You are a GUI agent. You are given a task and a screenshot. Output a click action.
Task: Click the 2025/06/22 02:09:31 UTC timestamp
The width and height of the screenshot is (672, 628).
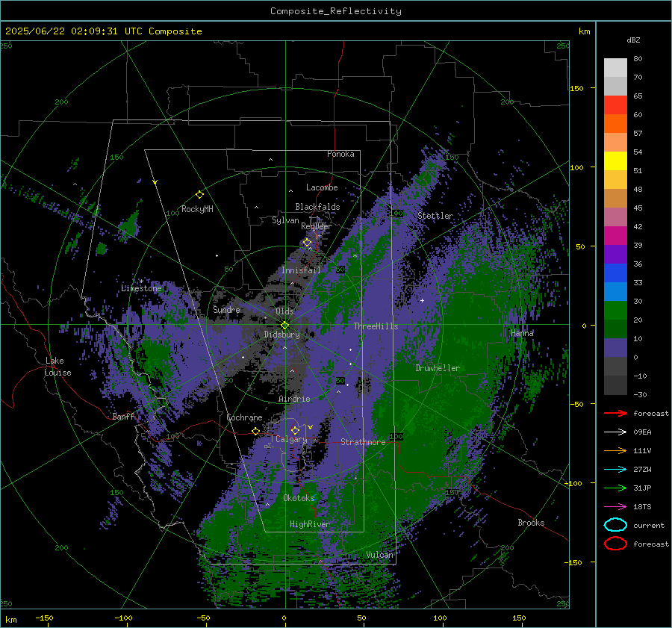61,31
